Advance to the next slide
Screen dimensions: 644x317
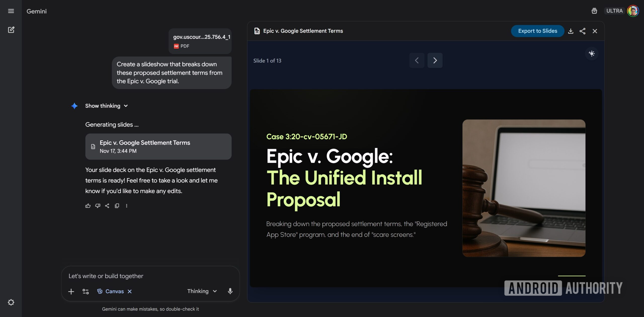point(435,60)
